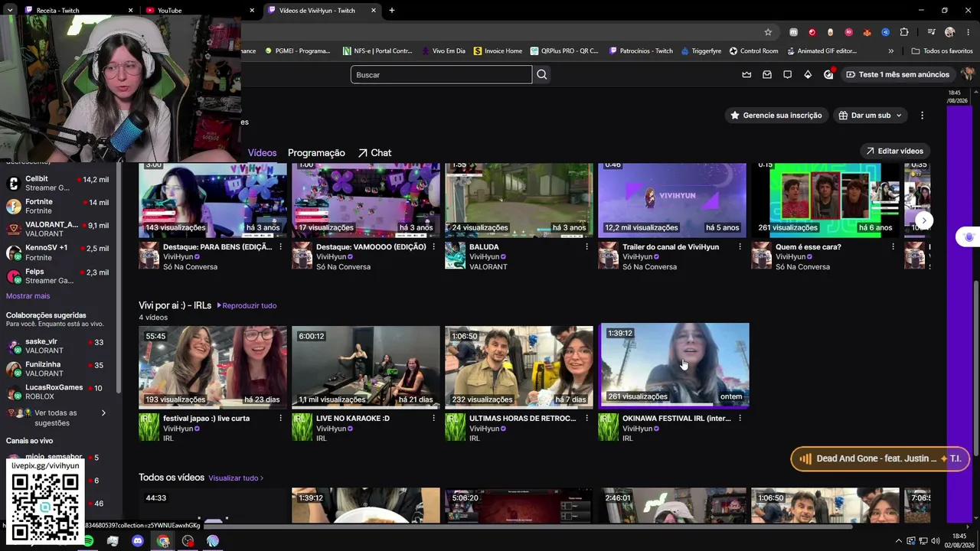This screenshot has width=980, height=551.
Task: Click the Cellbit channel avatar in sidebar
Action: (13, 184)
